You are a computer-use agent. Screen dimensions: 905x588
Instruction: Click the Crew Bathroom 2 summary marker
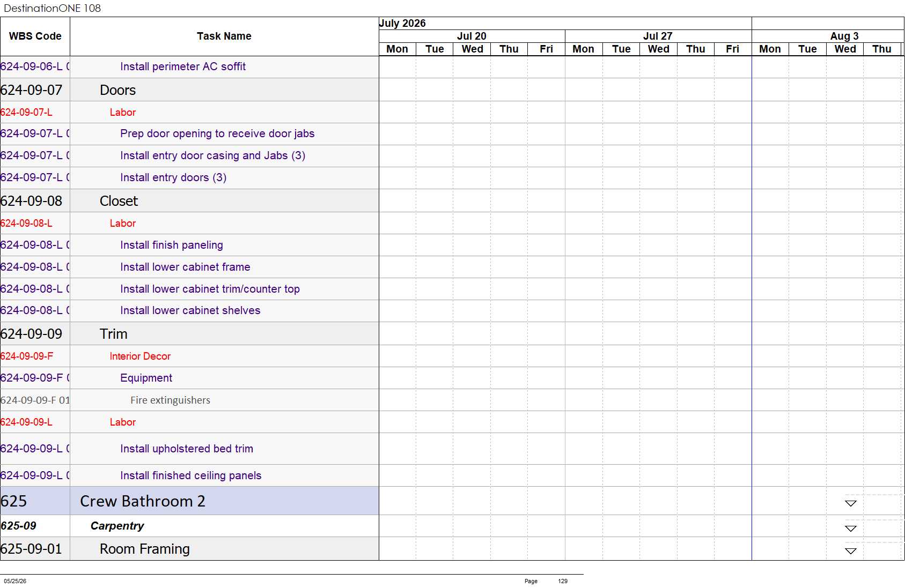850,503
